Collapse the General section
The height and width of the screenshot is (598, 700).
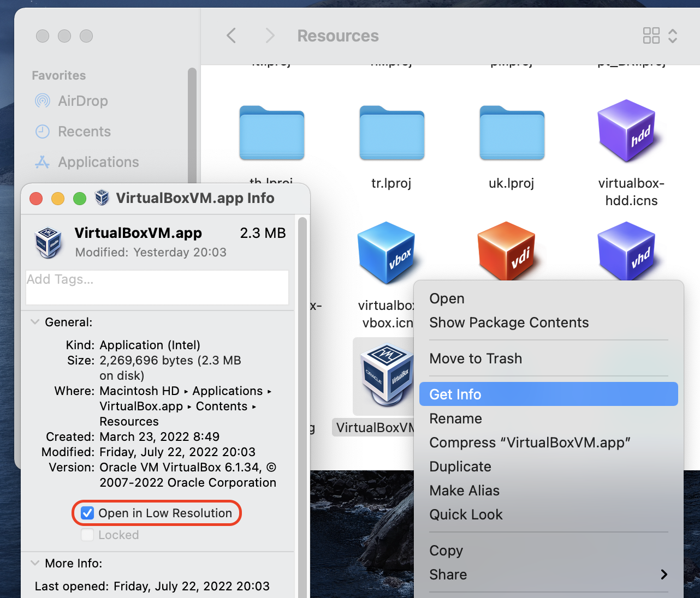point(35,322)
